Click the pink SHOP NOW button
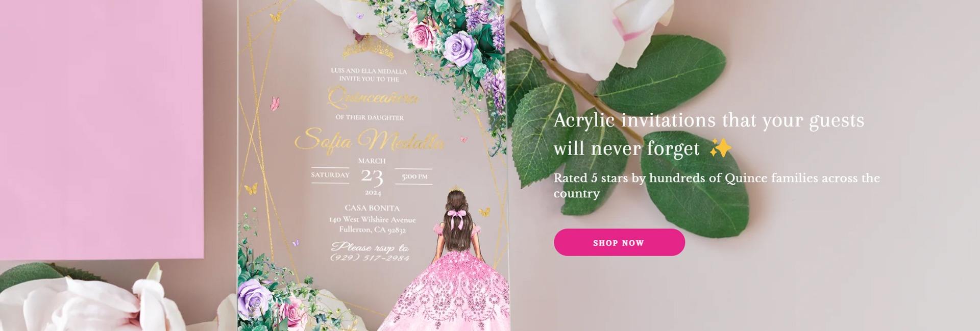The height and width of the screenshot is (331, 980). (x=619, y=242)
